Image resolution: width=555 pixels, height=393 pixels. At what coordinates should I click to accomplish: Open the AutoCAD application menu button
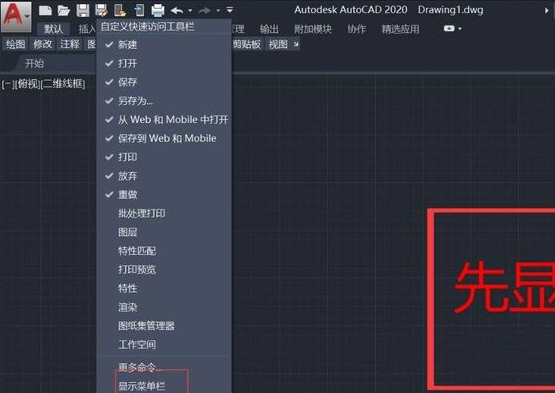[16, 16]
